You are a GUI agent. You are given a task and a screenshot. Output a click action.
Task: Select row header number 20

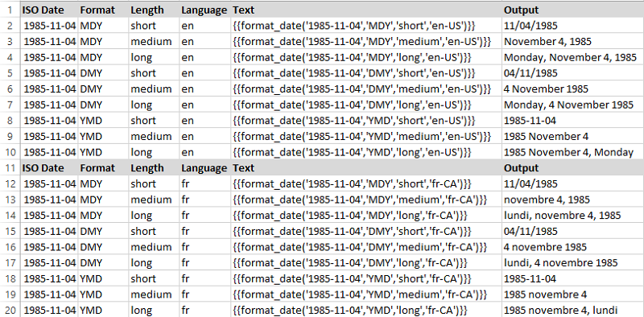click(10, 310)
